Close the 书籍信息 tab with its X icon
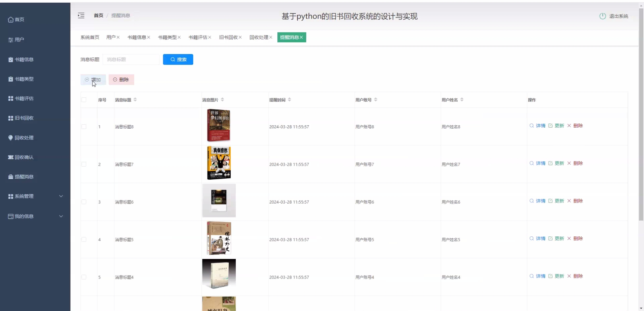The image size is (644, 311). [x=149, y=37]
